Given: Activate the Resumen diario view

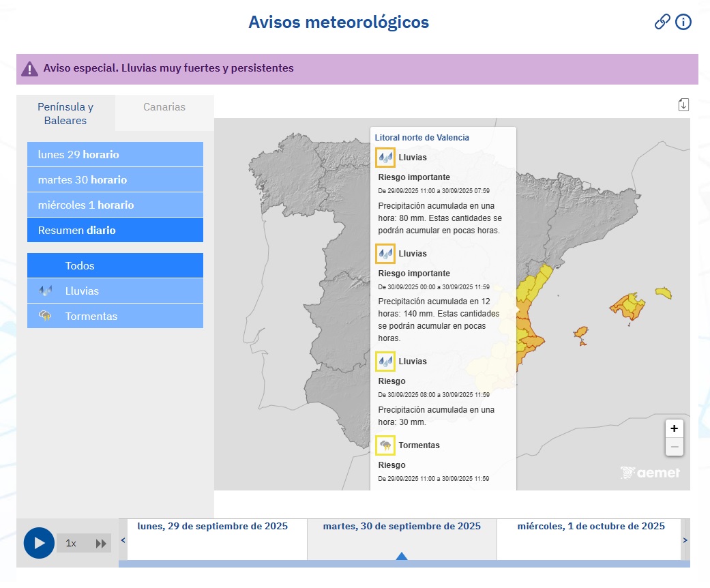Looking at the screenshot, I should pyautogui.click(x=115, y=230).
